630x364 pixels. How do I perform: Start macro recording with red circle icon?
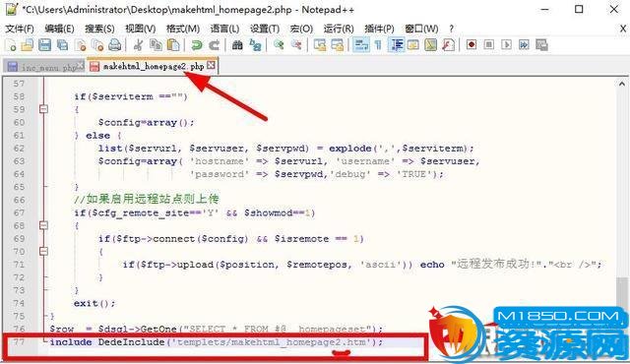point(472,44)
